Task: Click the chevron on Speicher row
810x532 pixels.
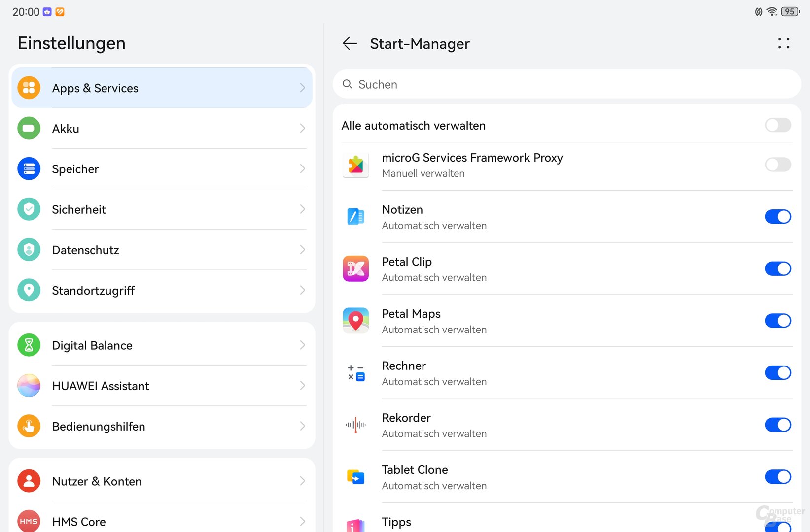Action: click(302, 168)
